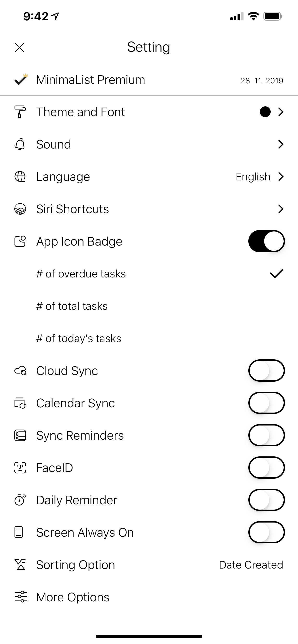Enable the Calendar Sync toggle

click(266, 403)
